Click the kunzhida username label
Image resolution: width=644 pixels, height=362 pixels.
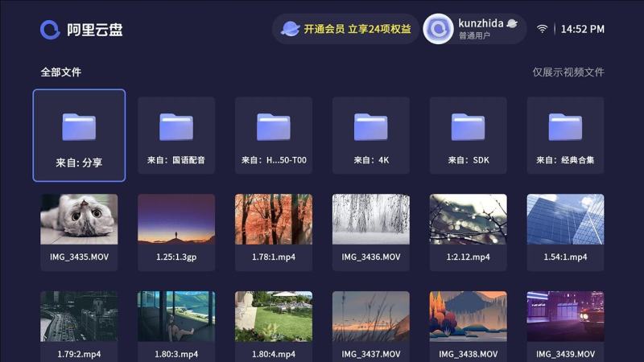(481, 23)
